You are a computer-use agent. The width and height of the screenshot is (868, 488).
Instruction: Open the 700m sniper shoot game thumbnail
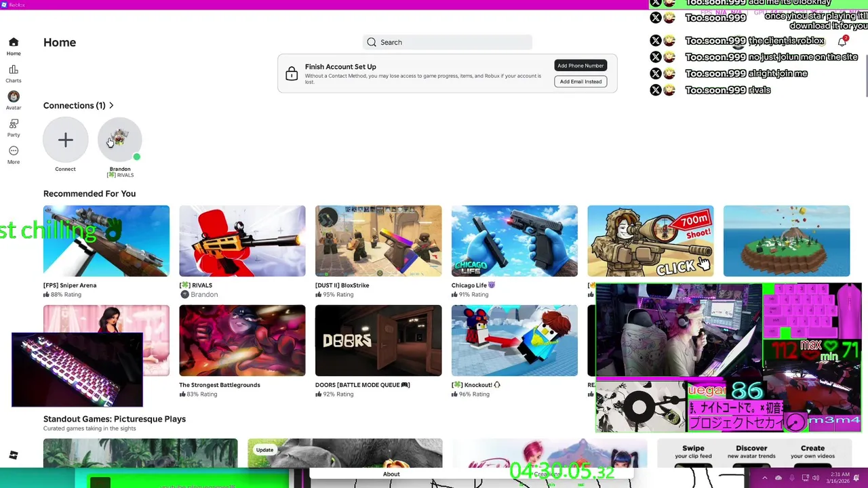pyautogui.click(x=650, y=241)
